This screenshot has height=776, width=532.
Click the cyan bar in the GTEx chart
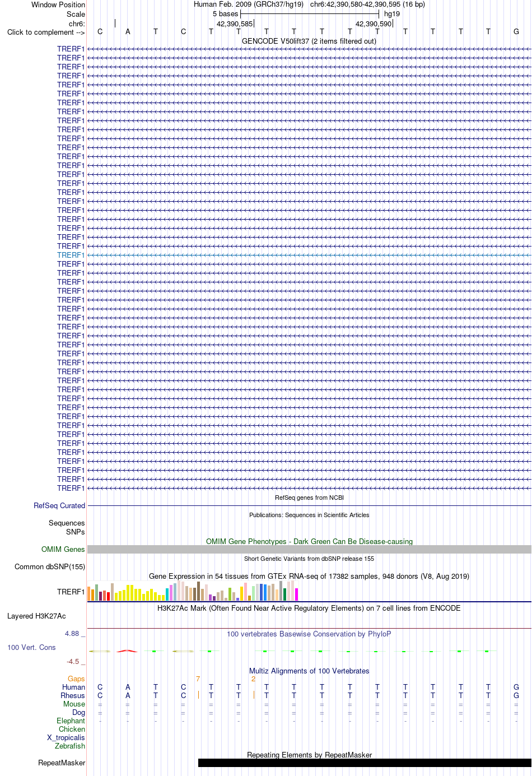167,594
